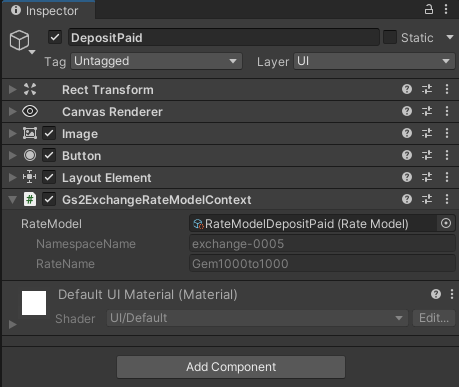
Task: Open Image component preset settings
Action: point(427,133)
